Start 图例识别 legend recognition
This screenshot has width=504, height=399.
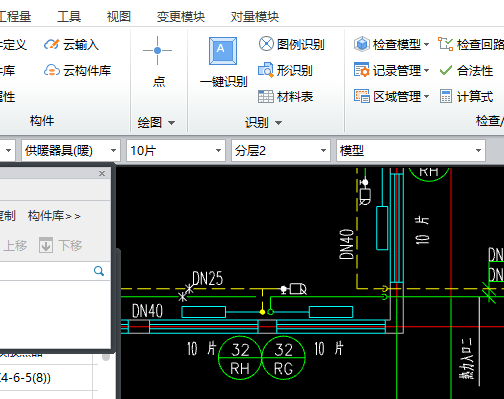coord(291,44)
